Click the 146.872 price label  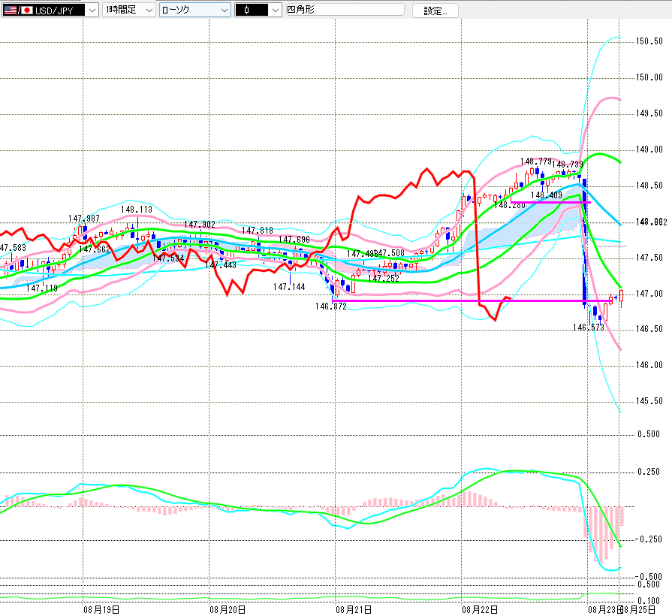pos(330,306)
